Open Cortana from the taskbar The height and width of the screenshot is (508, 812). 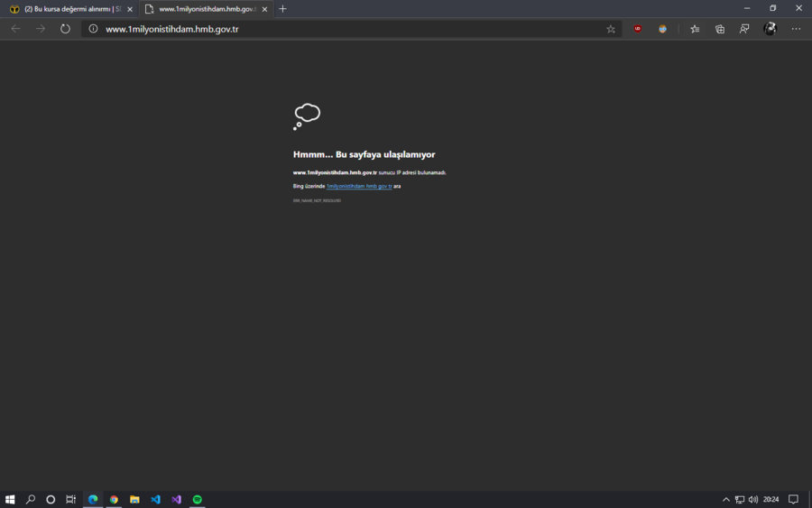point(51,499)
